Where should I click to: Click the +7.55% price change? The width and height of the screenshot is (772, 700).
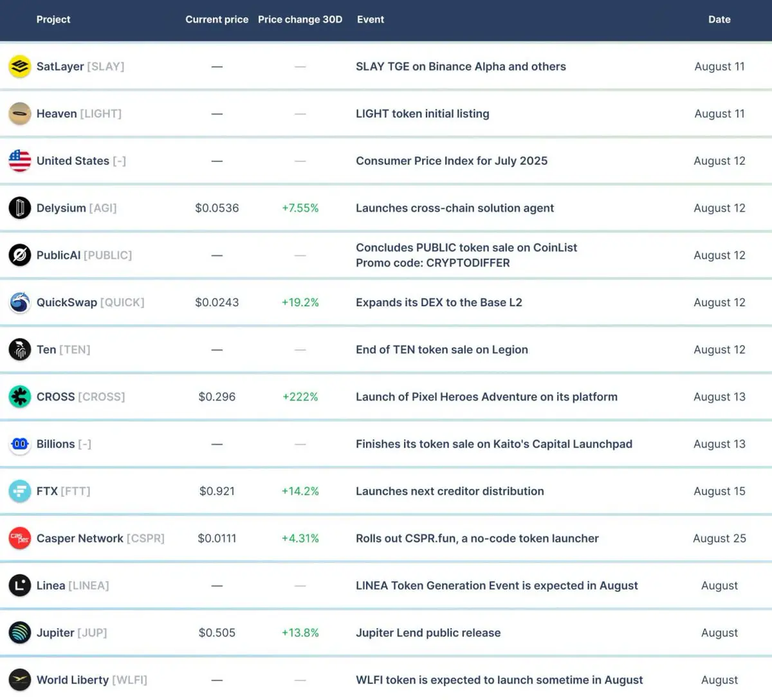[x=300, y=208]
